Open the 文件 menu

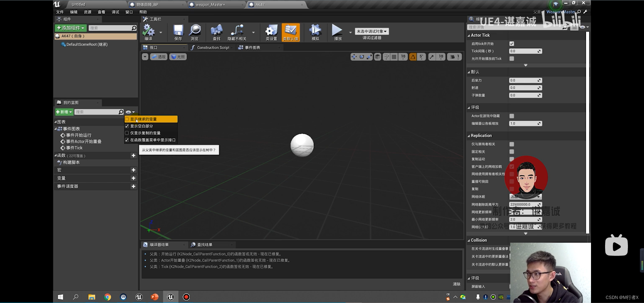[x=60, y=12]
